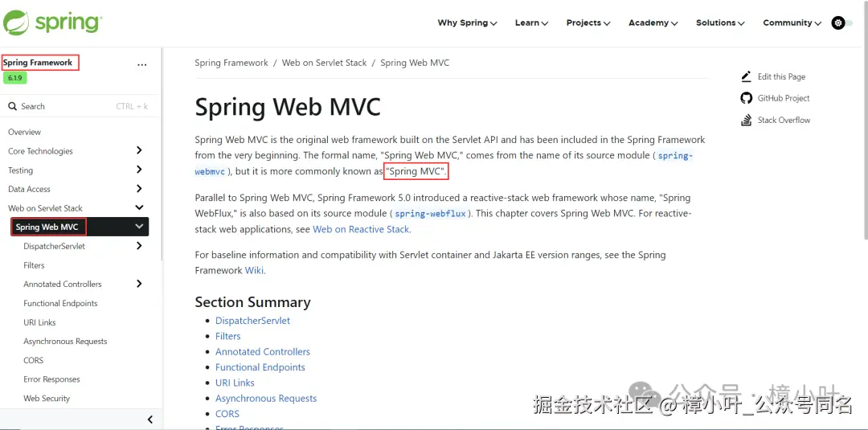
Task: Click the spring-webflux code text
Action: (x=430, y=214)
